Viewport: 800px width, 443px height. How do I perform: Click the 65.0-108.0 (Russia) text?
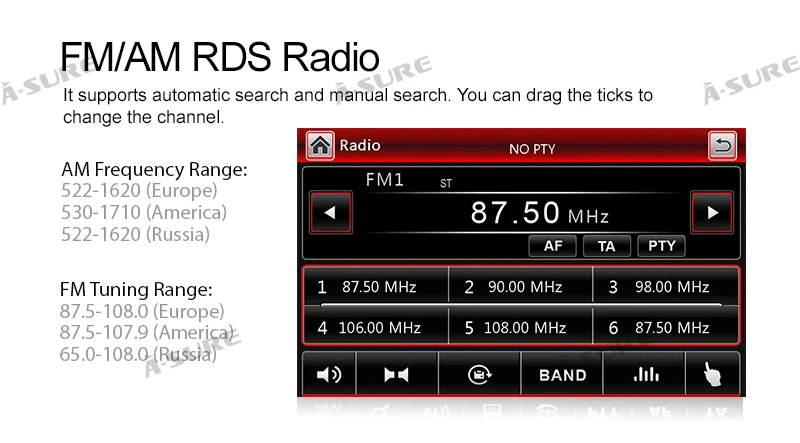(x=138, y=354)
